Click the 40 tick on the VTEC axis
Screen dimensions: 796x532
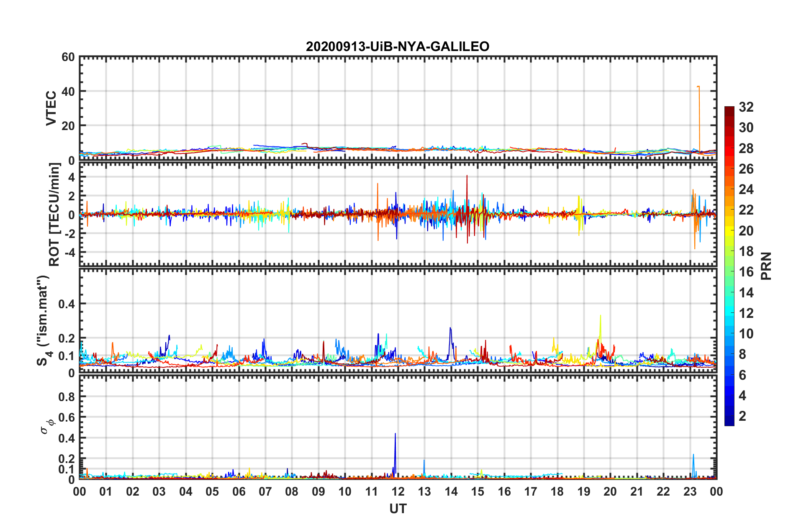[x=68, y=91]
